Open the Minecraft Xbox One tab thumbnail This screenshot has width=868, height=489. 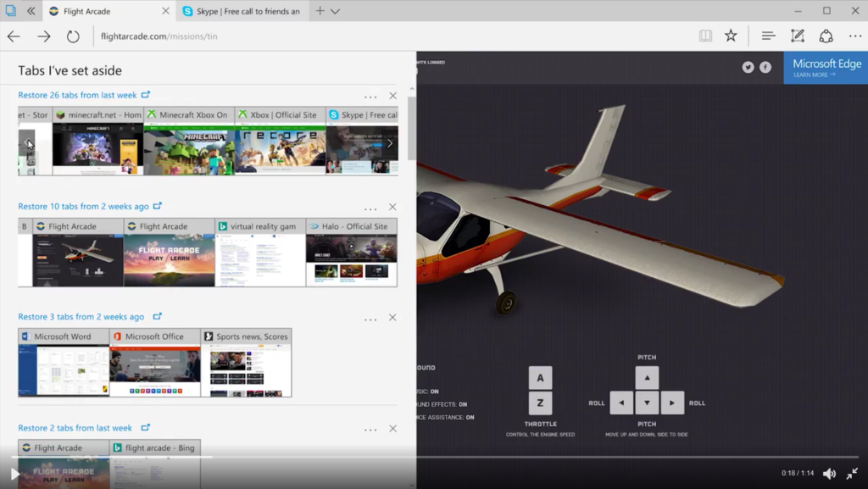(x=188, y=144)
